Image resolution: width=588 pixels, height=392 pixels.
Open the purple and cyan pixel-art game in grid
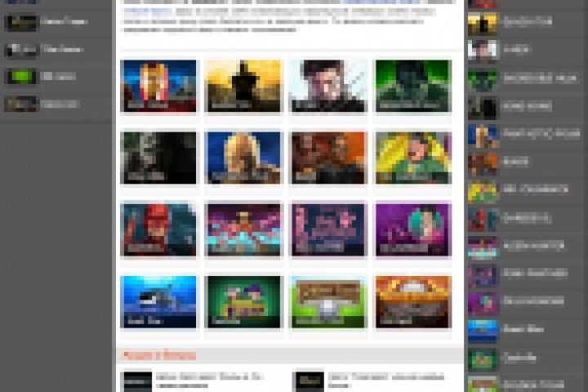[x=243, y=230]
